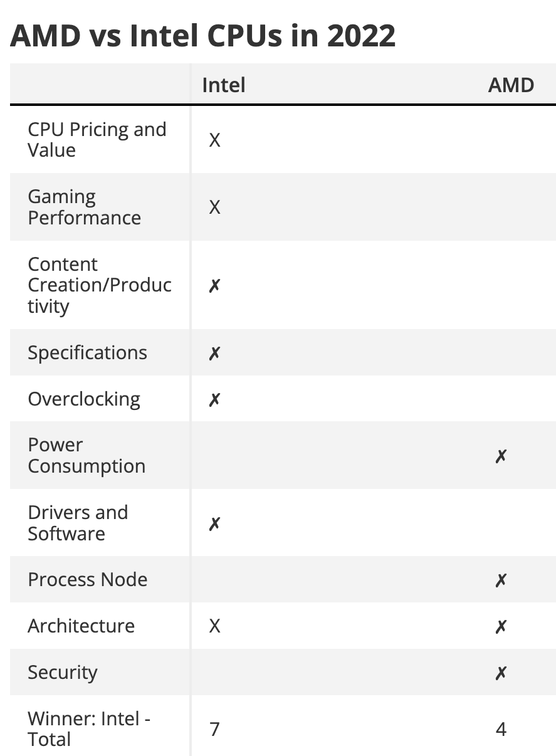Image resolution: width=556 pixels, height=756 pixels.
Task: Select the Gaming Performance row label
Action: (84, 207)
